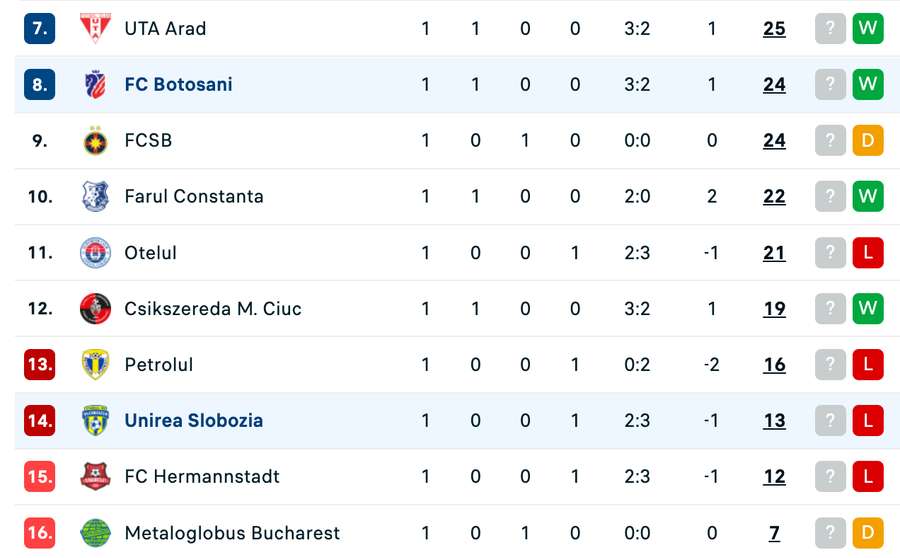Open the Unirea Slobozia team link

pyautogui.click(x=194, y=421)
